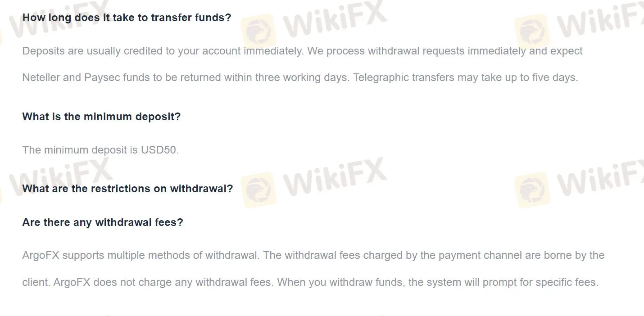Click "ArgoFX supports multiple methods of withdrawal" sentence
The height and width of the screenshot is (316, 644).
(140, 256)
